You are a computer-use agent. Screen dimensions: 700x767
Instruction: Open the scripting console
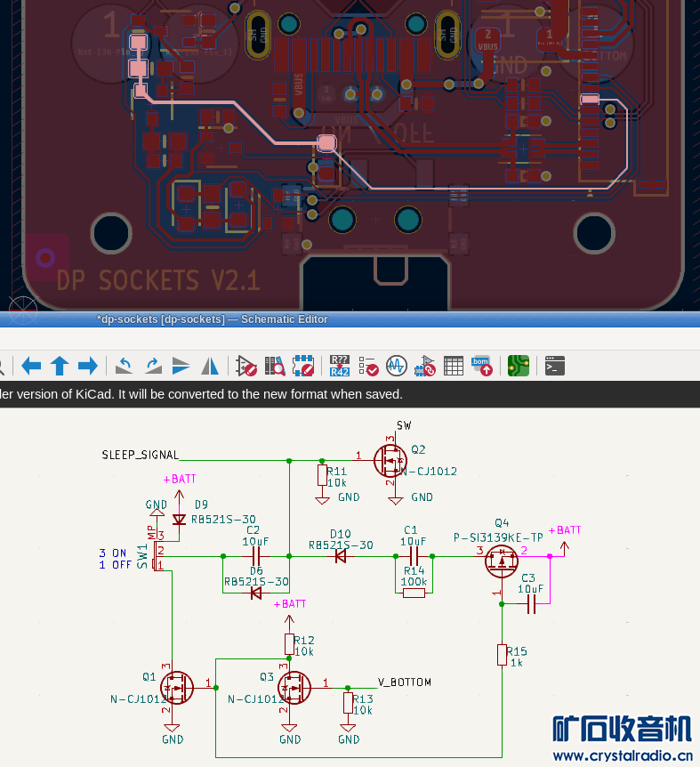(555, 366)
